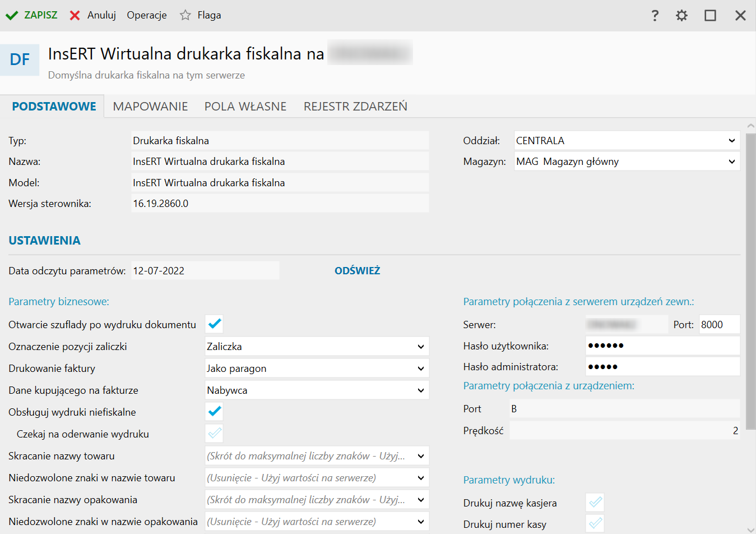Expand Skracanie nazwy towaru dropdown
Viewport: 756px width, 534px height.
pos(317,456)
